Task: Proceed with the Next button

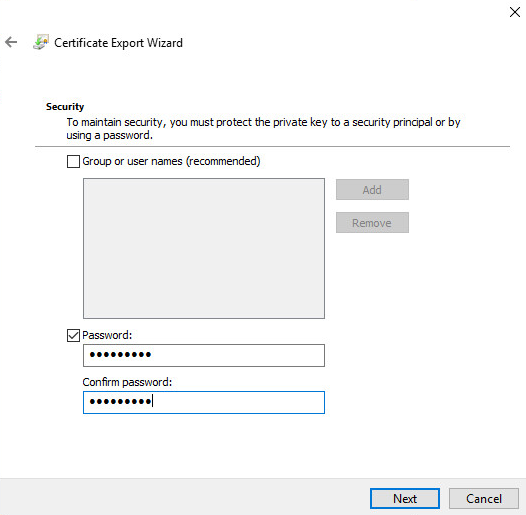Action: click(405, 499)
